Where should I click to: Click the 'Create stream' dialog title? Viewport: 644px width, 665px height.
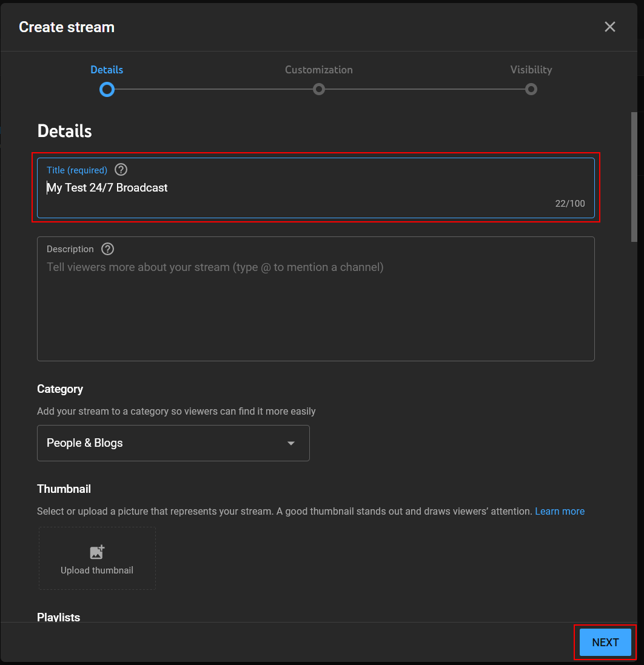coord(67,27)
